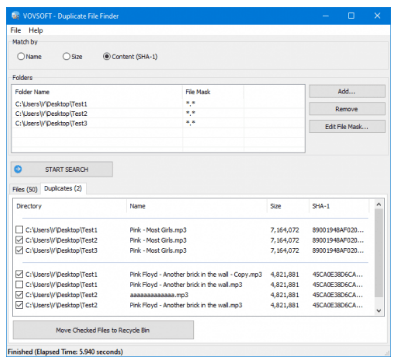
Task: Click the Name column header in results
Action: tap(197, 206)
